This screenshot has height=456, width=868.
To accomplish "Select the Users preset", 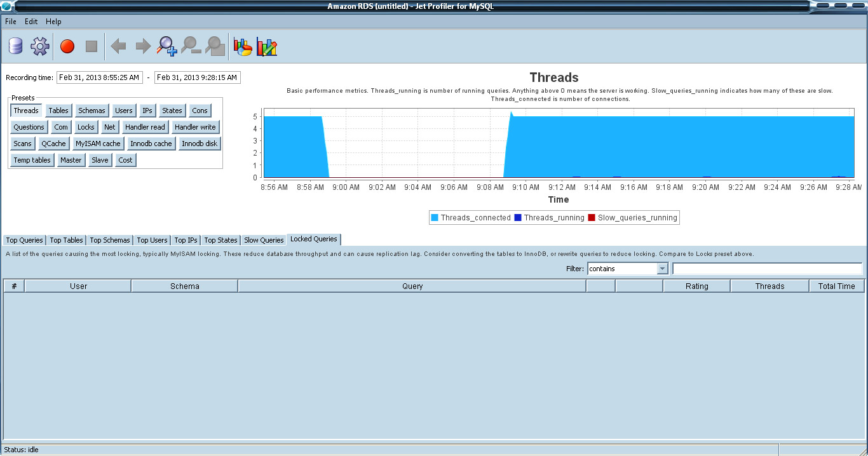I will pyautogui.click(x=124, y=111).
